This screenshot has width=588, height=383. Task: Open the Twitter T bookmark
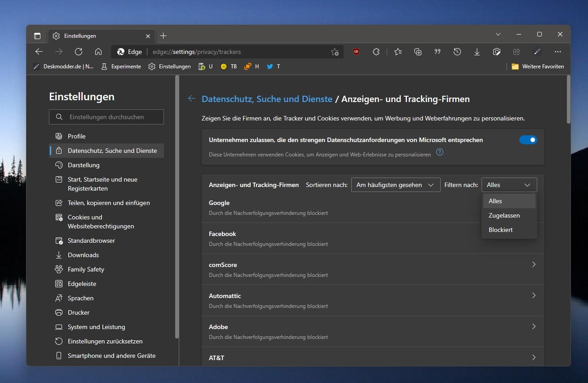coord(273,66)
